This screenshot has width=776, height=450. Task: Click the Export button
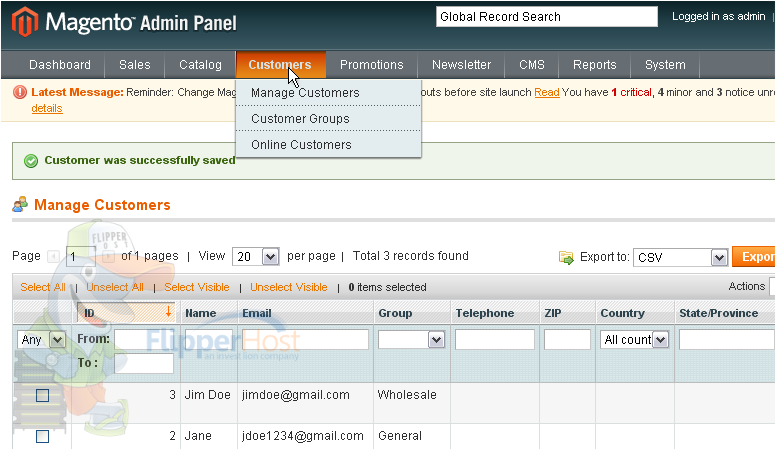tap(754, 256)
